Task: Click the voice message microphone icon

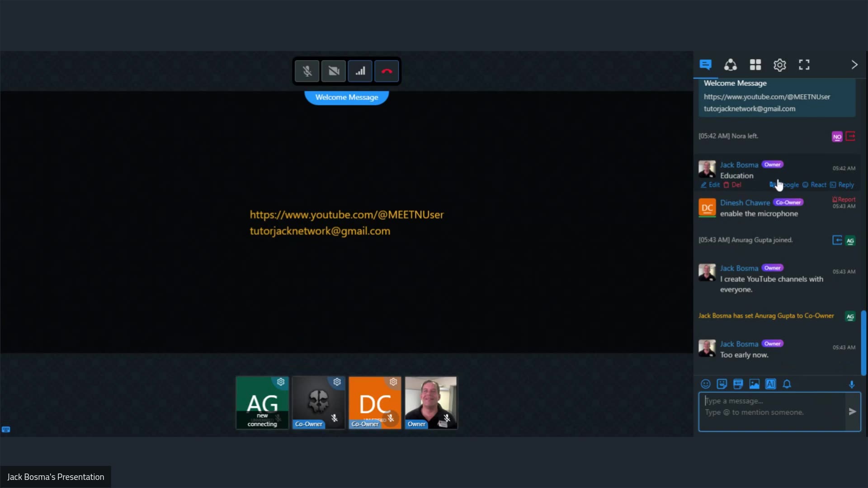Action: [852, 384]
